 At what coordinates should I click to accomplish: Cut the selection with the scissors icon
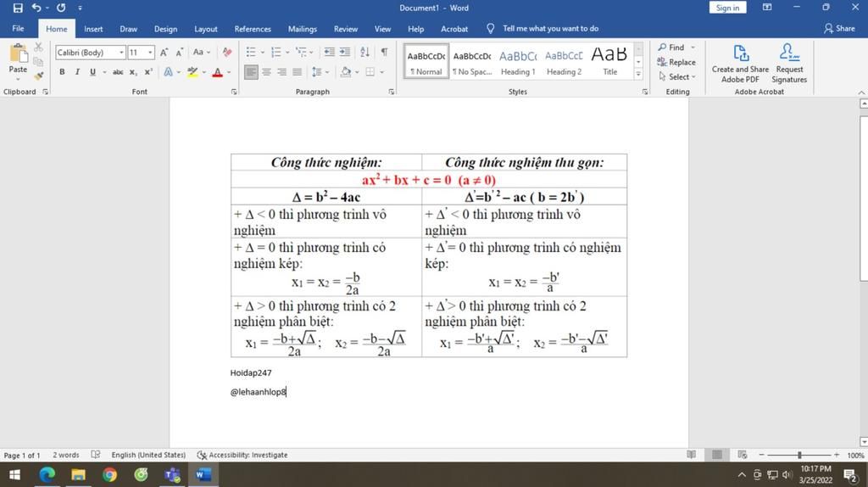coord(38,48)
